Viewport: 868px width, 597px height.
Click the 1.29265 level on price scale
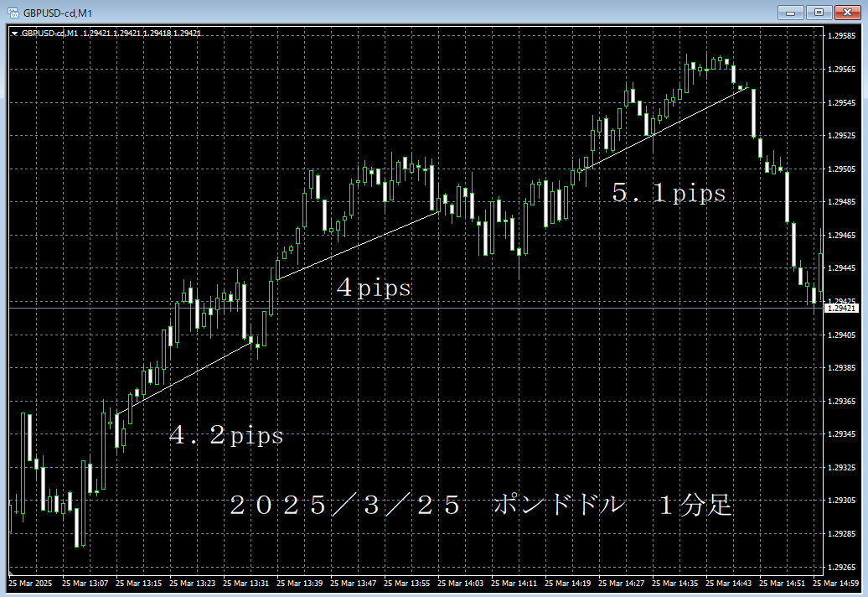pyautogui.click(x=841, y=567)
